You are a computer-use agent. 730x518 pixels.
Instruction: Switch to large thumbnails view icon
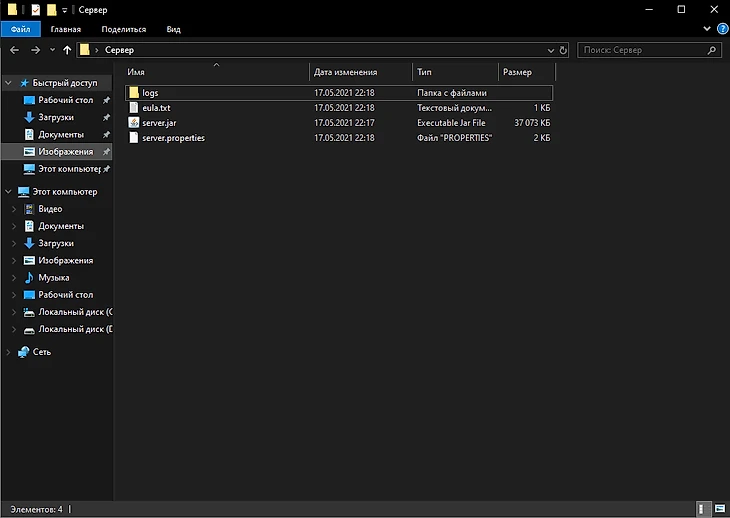(720, 509)
